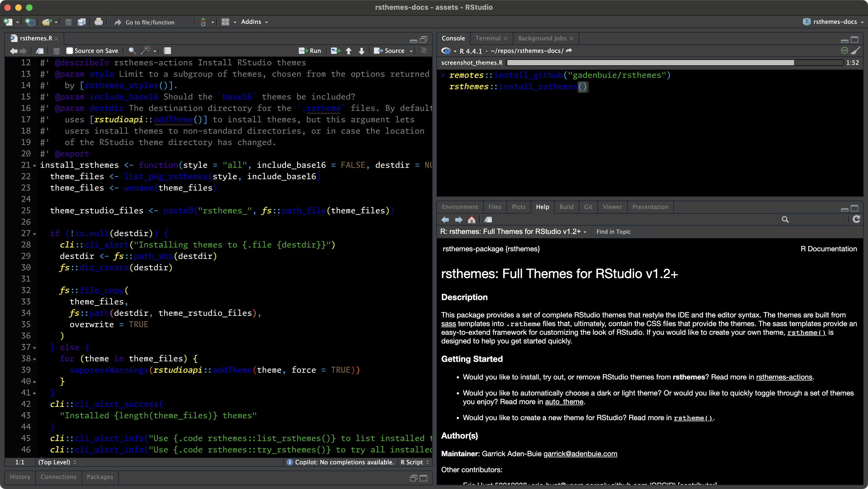This screenshot has width=868, height=489.
Task: Toggle Source on Save checkbox
Action: coord(70,50)
